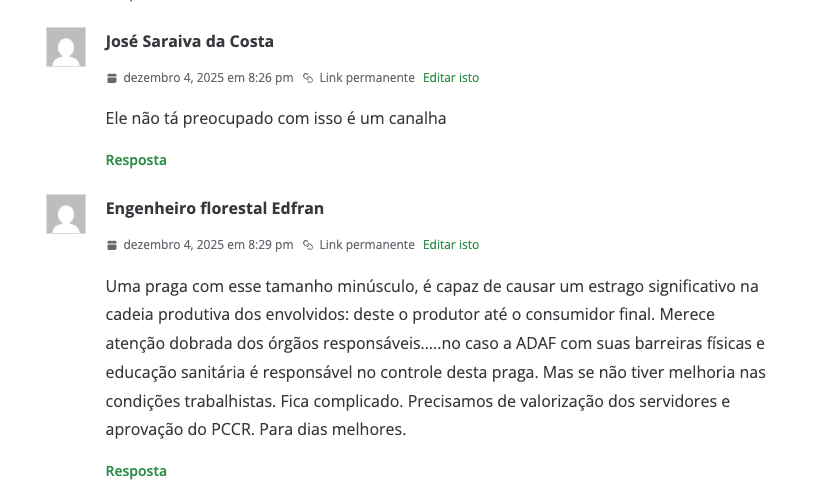Click the comment text "Ele não tá preocupado"

(x=275, y=118)
